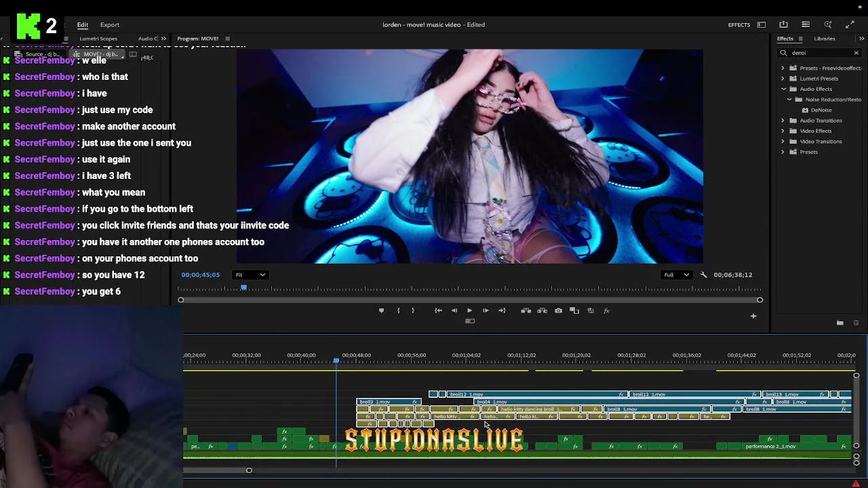Click the Extract button icon
This screenshot has height=488, width=868.
click(x=542, y=310)
